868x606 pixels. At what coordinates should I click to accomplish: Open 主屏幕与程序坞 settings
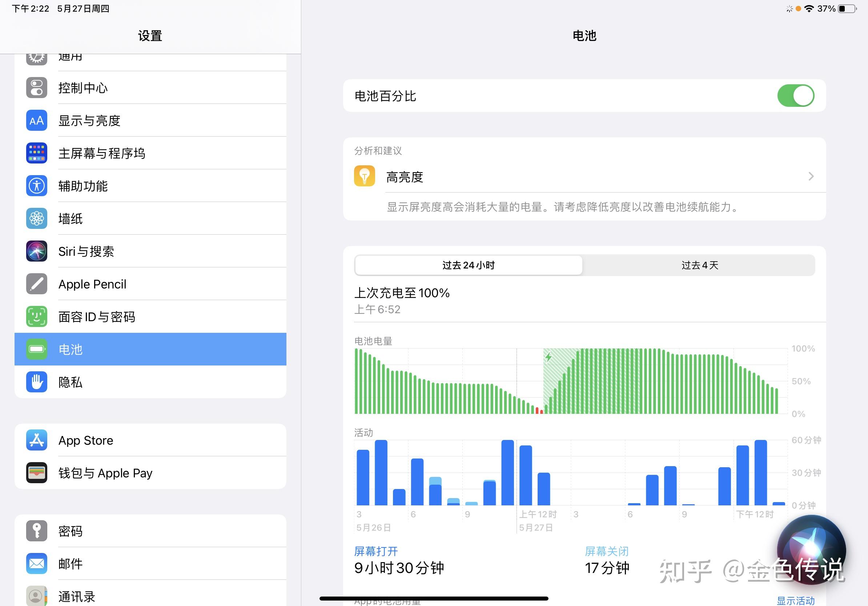(150, 153)
